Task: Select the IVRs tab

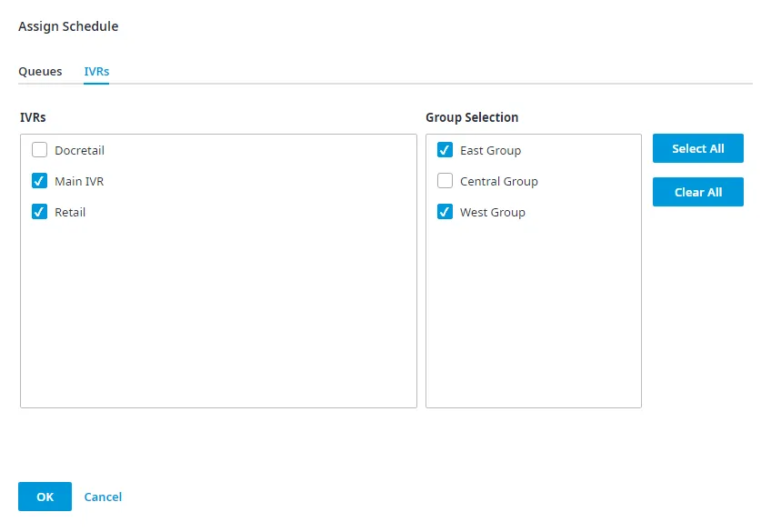Action: pos(96,71)
